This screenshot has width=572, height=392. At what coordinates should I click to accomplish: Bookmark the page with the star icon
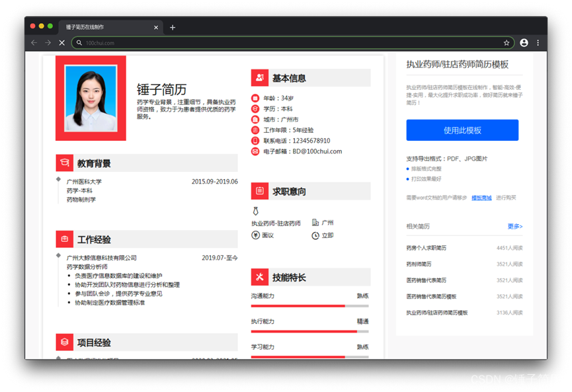pyautogui.click(x=507, y=43)
